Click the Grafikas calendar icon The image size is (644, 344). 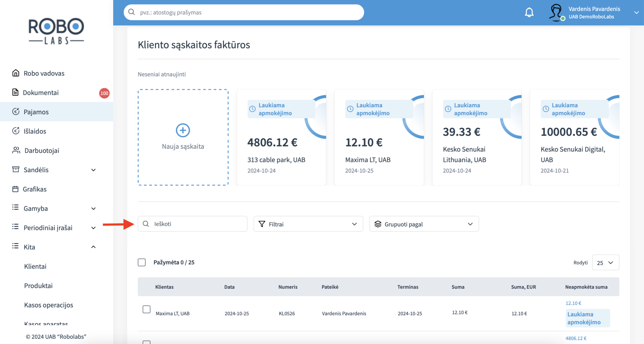[x=15, y=189]
